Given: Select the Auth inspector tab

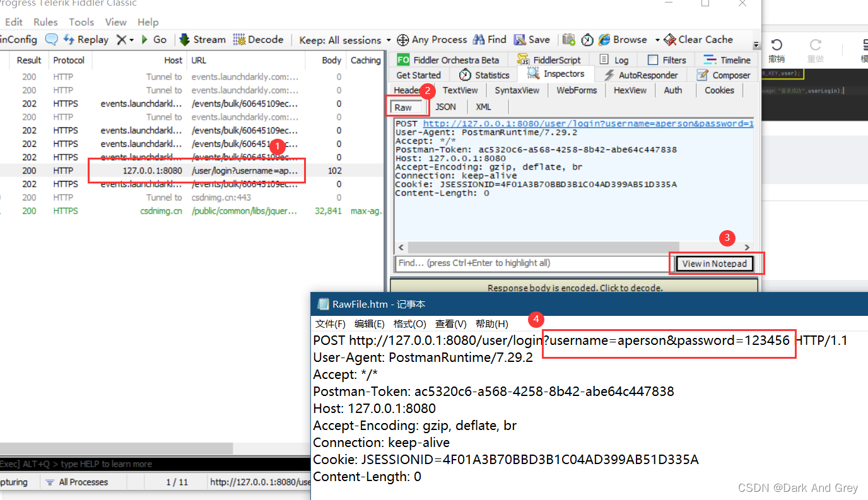Looking at the screenshot, I should click(673, 90).
